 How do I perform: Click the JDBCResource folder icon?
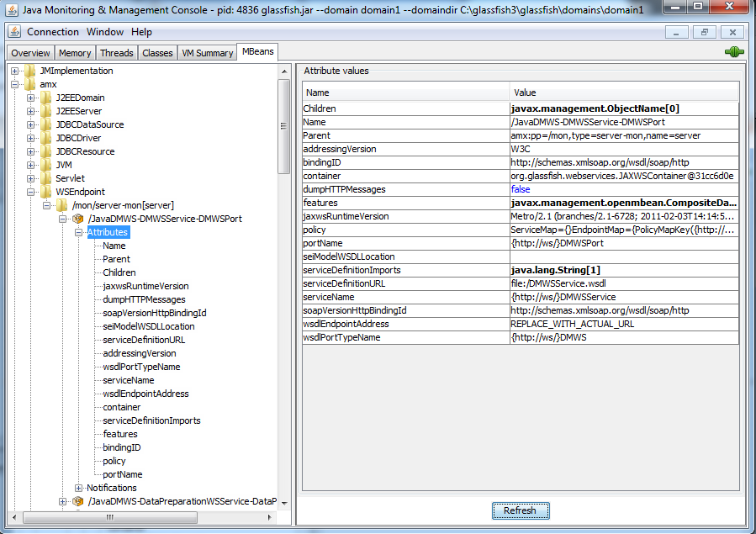(x=46, y=152)
